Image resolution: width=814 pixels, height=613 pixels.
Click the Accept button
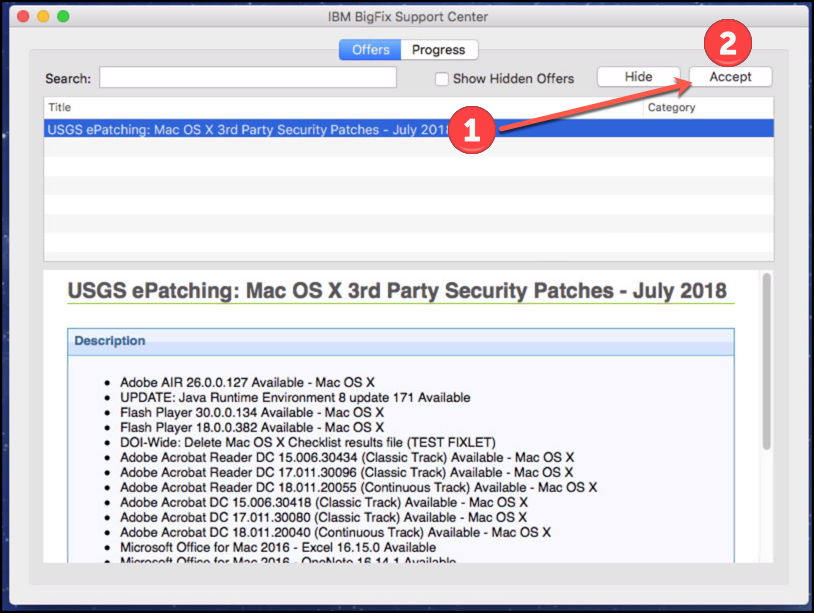(x=730, y=77)
